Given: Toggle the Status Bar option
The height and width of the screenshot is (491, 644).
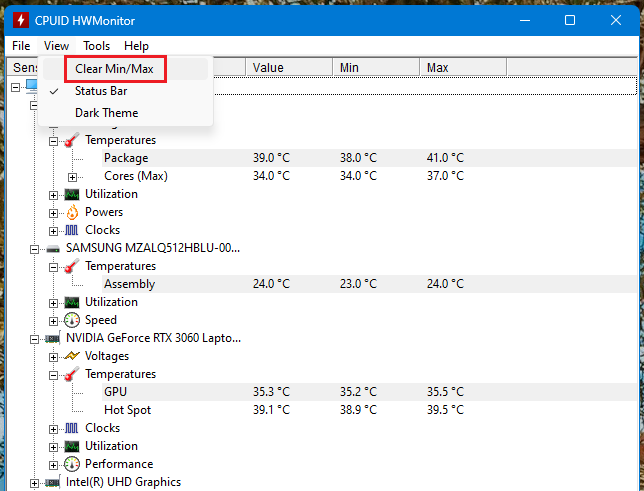Looking at the screenshot, I should click(x=125, y=91).
